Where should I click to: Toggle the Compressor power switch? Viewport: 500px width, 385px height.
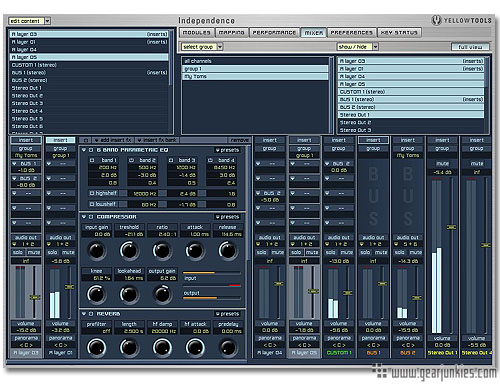pyautogui.click(x=91, y=217)
